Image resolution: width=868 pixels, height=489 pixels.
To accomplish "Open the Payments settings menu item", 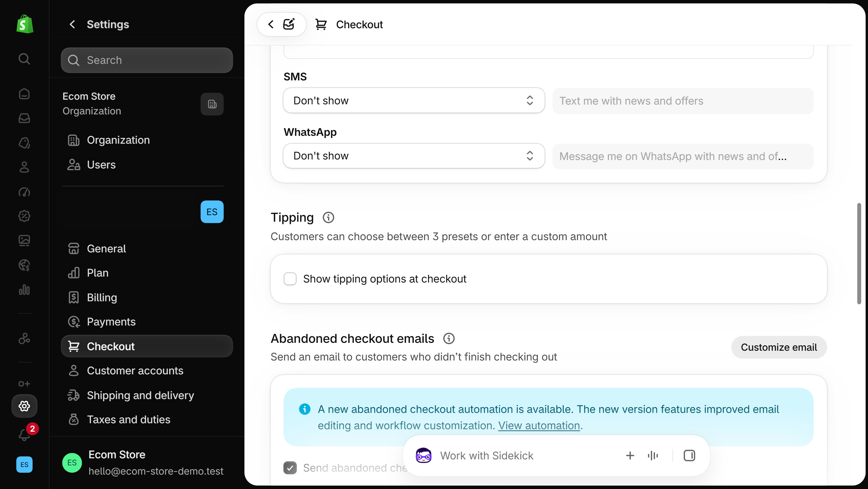I will click(x=147, y=322).
